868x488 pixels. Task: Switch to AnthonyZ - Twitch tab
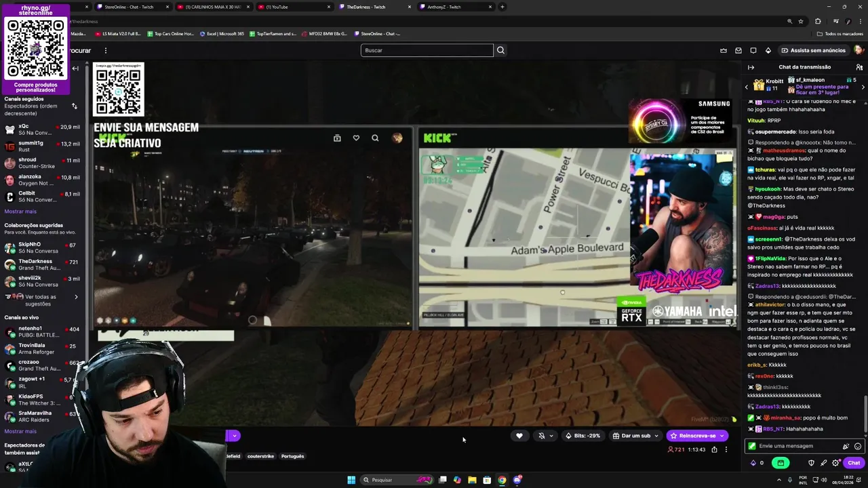point(455,7)
